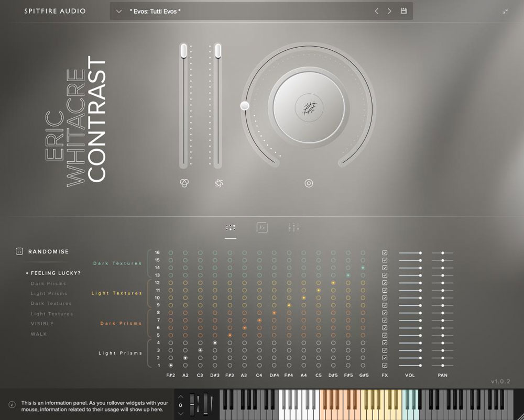Open the FX tab icon
This screenshot has width=524, height=420.
(262, 228)
